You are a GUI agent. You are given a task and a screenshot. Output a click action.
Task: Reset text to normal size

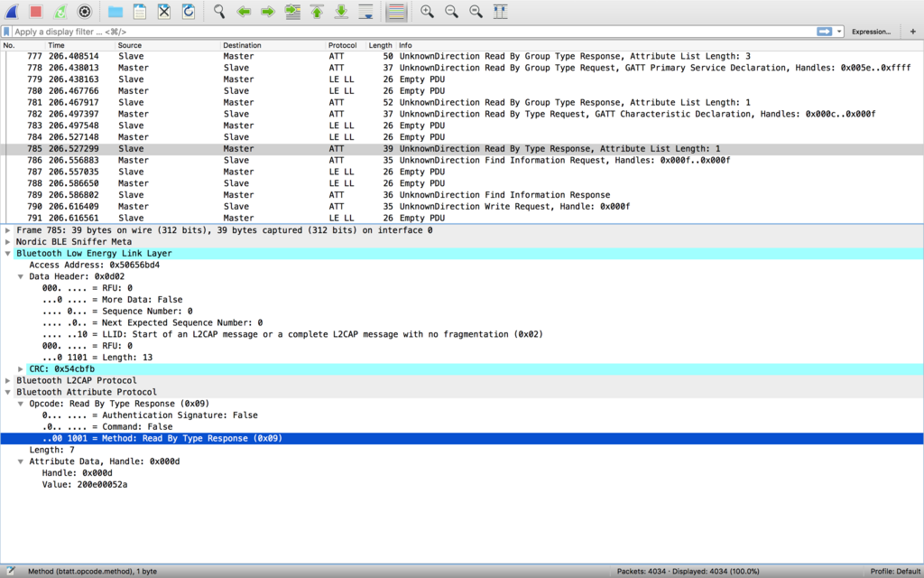tap(476, 11)
